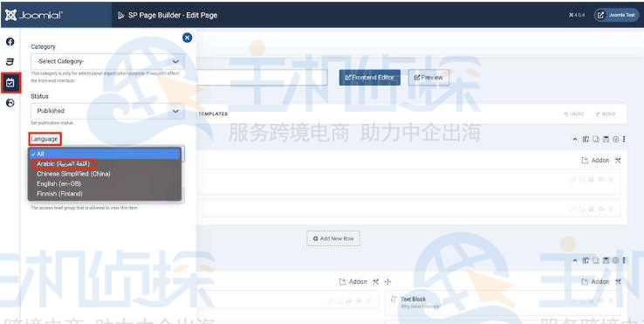
Task: Click the Preview button
Action: [428, 78]
